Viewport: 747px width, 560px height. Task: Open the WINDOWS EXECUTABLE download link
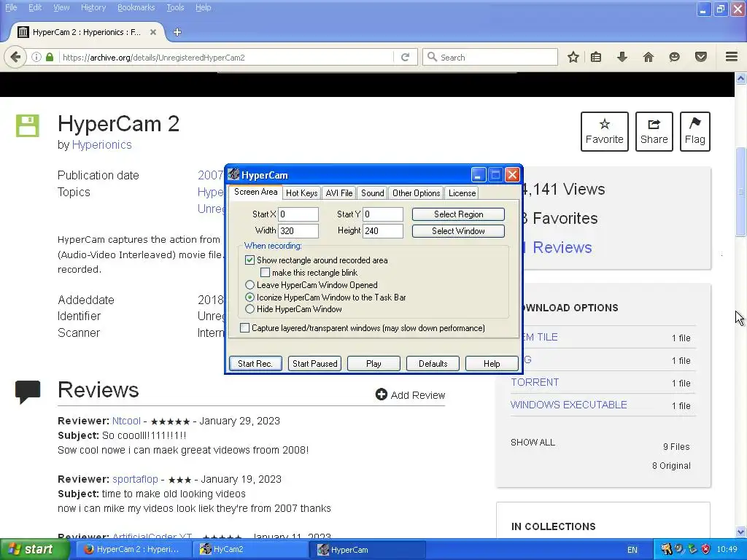point(569,405)
